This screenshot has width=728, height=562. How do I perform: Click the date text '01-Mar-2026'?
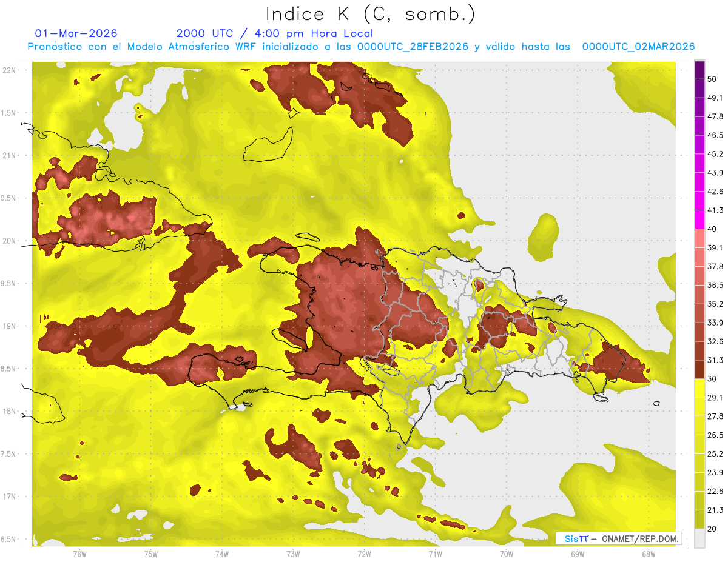click(76, 33)
